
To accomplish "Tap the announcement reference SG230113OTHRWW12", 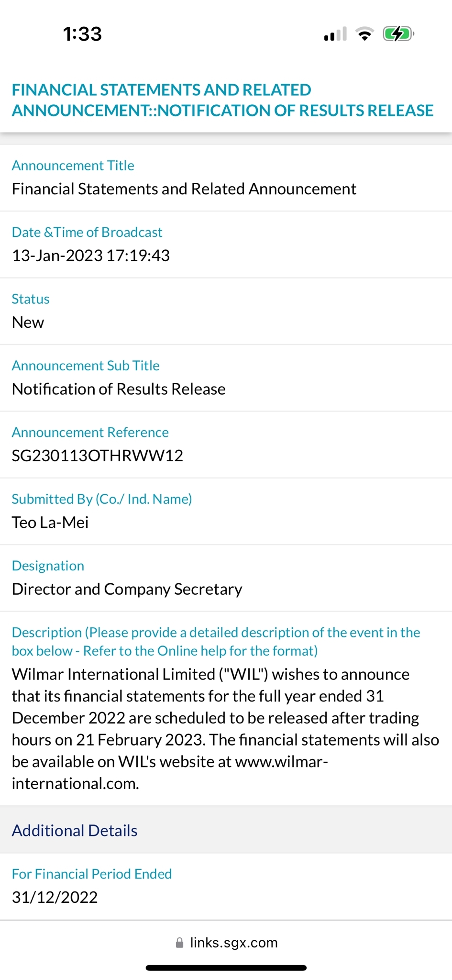I will click(98, 456).
